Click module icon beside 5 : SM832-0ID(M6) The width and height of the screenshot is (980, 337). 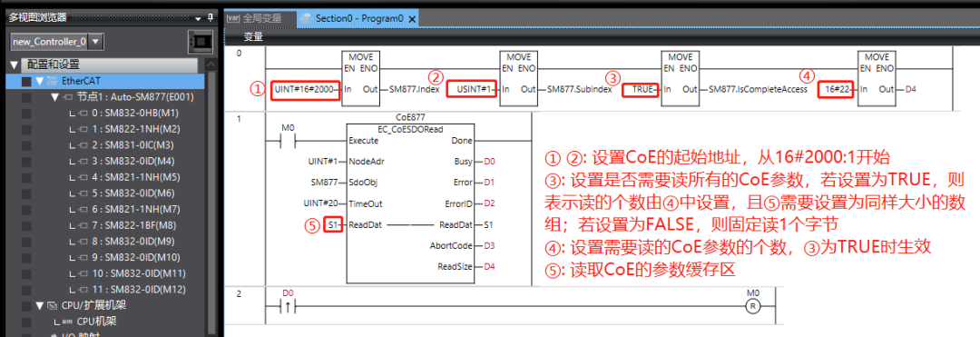coord(83,193)
